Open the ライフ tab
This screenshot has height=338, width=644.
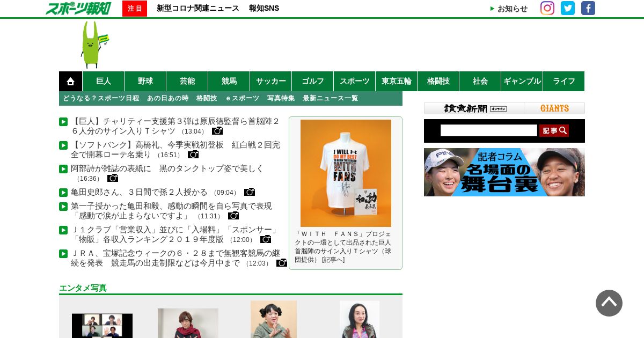pyautogui.click(x=564, y=81)
